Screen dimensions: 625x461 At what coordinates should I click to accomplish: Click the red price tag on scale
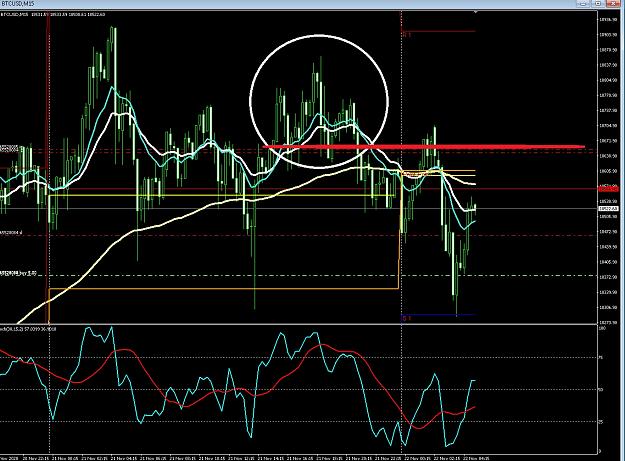point(609,189)
